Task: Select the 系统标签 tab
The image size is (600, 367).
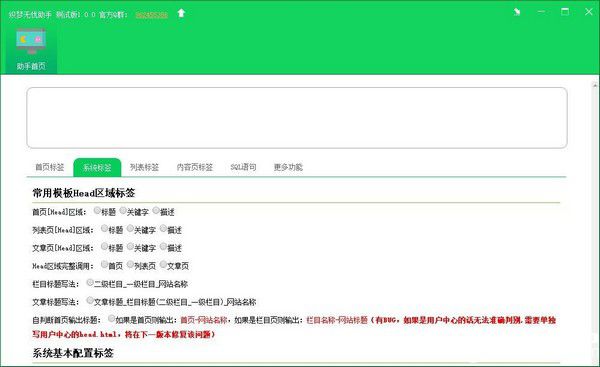Action: point(97,167)
